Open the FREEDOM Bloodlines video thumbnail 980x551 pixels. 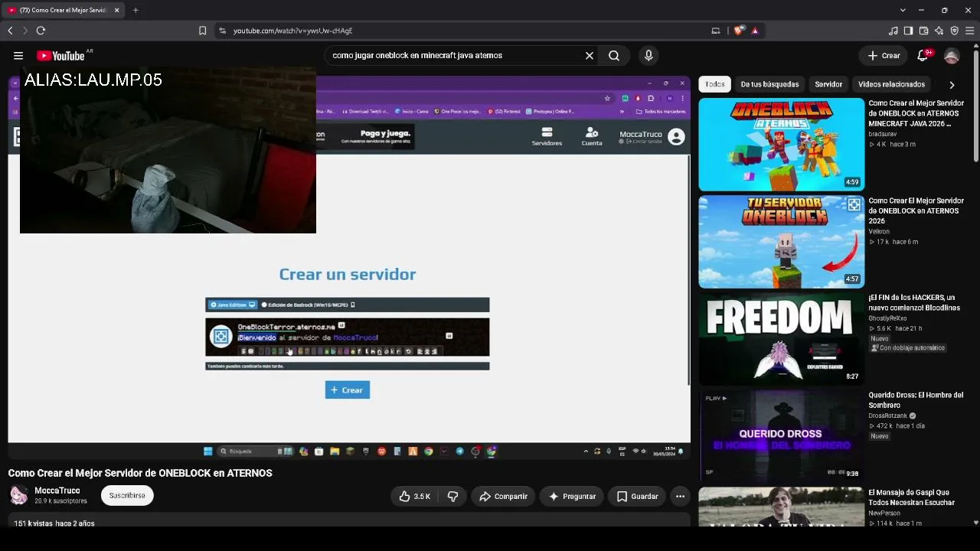[x=781, y=339]
